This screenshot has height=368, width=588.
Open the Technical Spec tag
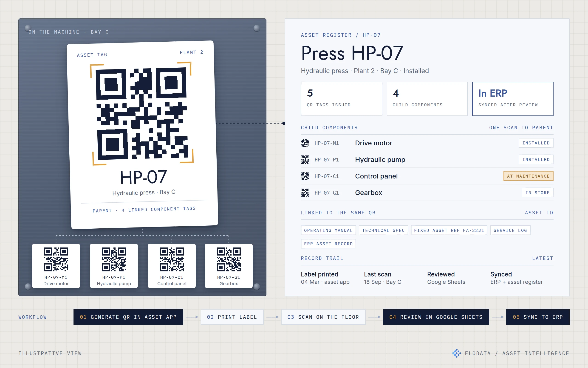coord(383,230)
